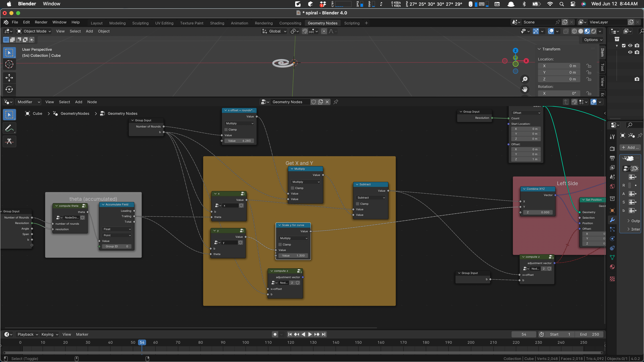
Task: Click the pan hand icon in viewport
Action: (525, 89)
